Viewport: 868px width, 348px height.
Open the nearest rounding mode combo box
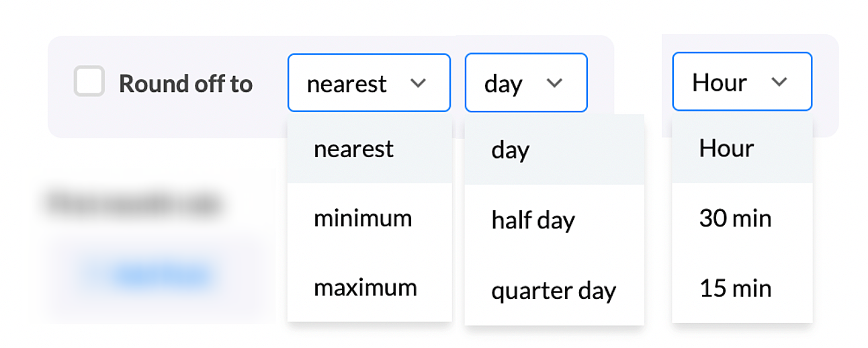pos(368,83)
